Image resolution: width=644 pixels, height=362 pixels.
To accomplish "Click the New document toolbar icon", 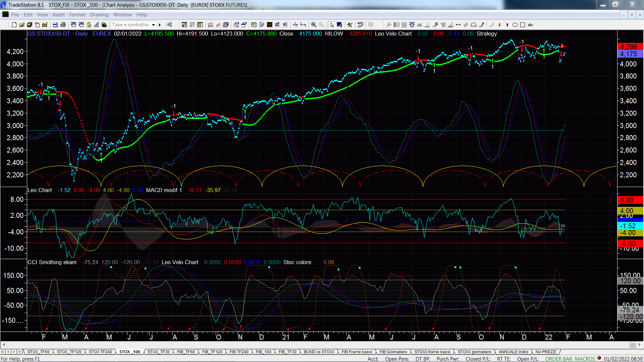I will 14,25.
